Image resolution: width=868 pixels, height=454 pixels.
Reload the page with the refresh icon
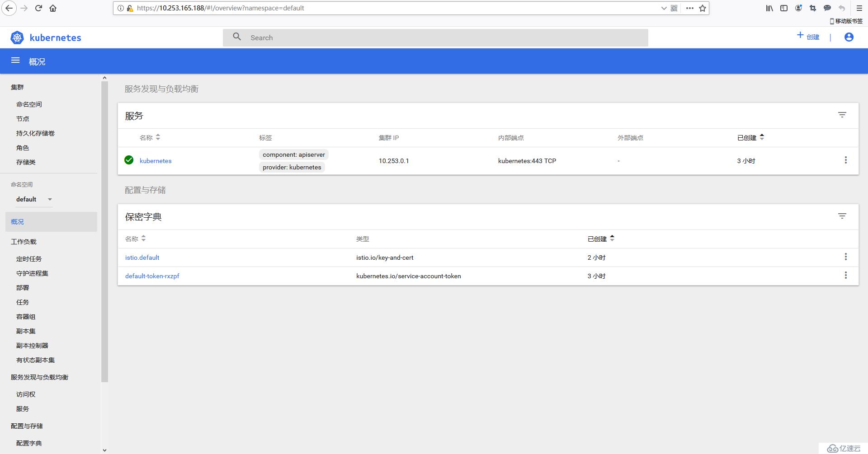click(x=38, y=8)
